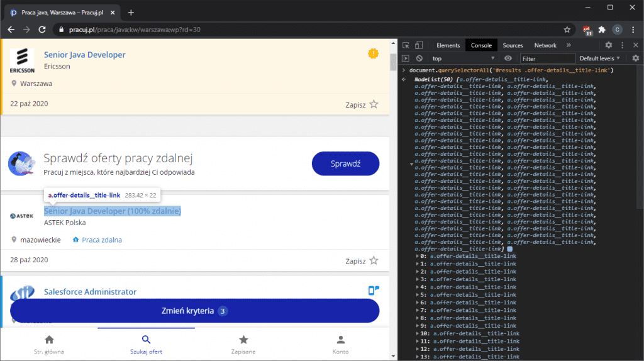Open Senior Java Developer Ericsson offer
This screenshot has width=644, height=361.
(85, 55)
